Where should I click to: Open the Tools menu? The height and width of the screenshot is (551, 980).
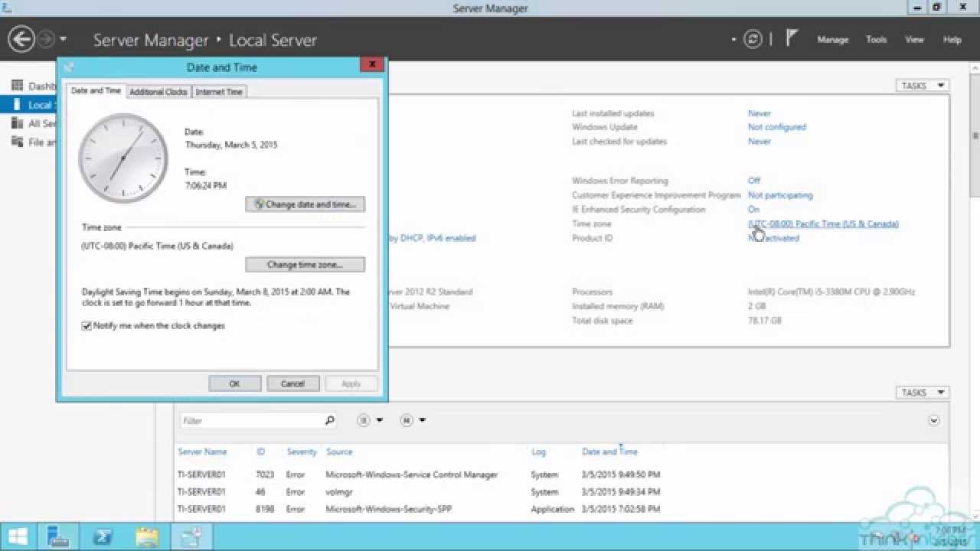(x=876, y=40)
